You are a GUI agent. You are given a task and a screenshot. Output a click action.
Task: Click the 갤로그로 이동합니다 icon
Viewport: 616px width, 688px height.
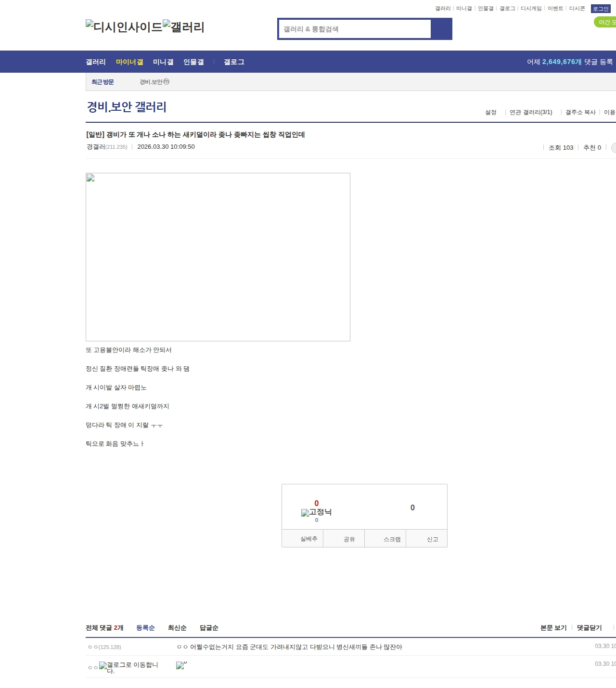[128, 667]
